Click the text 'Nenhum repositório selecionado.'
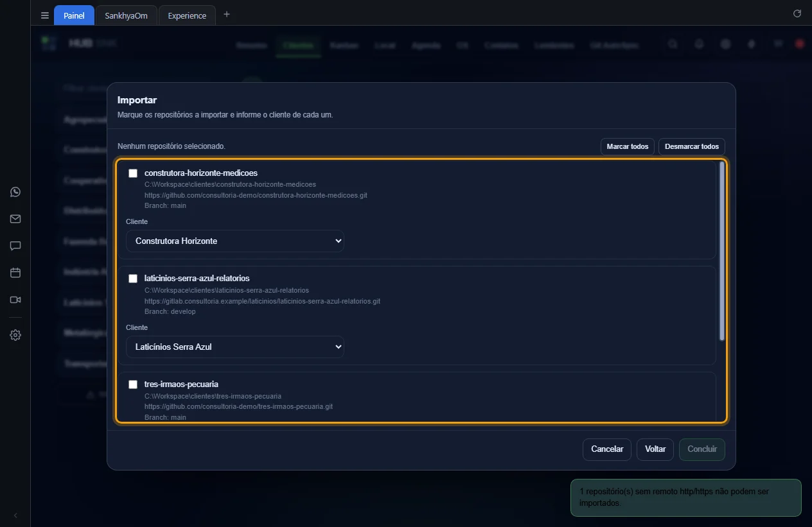The image size is (812, 527). point(172,146)
